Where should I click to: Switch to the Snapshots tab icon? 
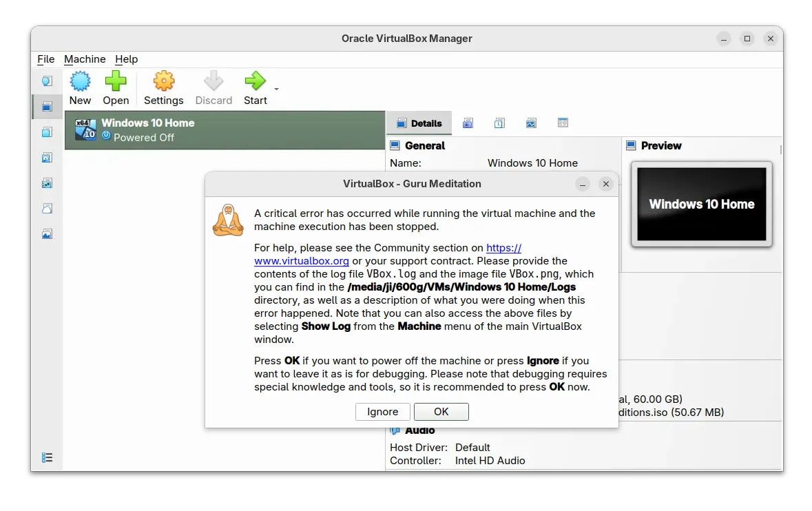coord(468,123)
